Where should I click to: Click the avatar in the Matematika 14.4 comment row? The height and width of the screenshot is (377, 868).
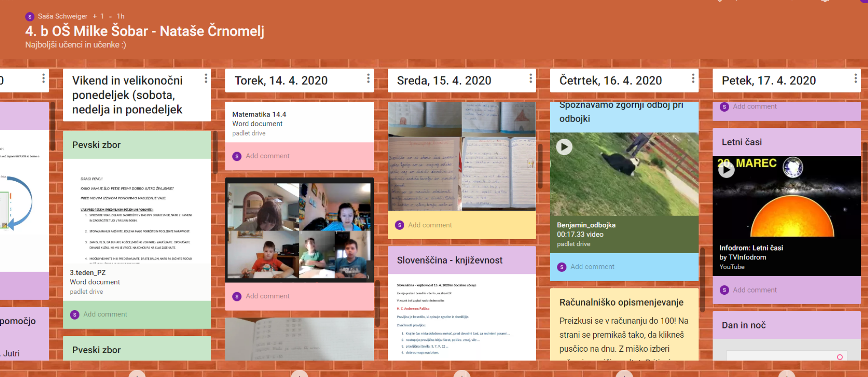click(237, 156)
